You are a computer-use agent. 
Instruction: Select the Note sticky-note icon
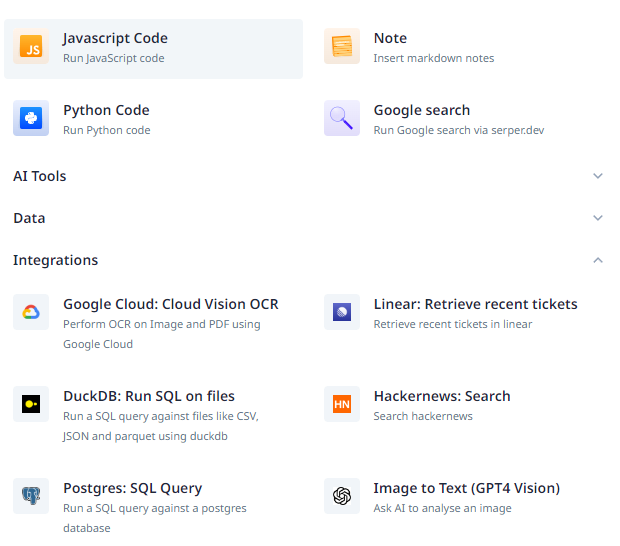[x=342, y=46]
